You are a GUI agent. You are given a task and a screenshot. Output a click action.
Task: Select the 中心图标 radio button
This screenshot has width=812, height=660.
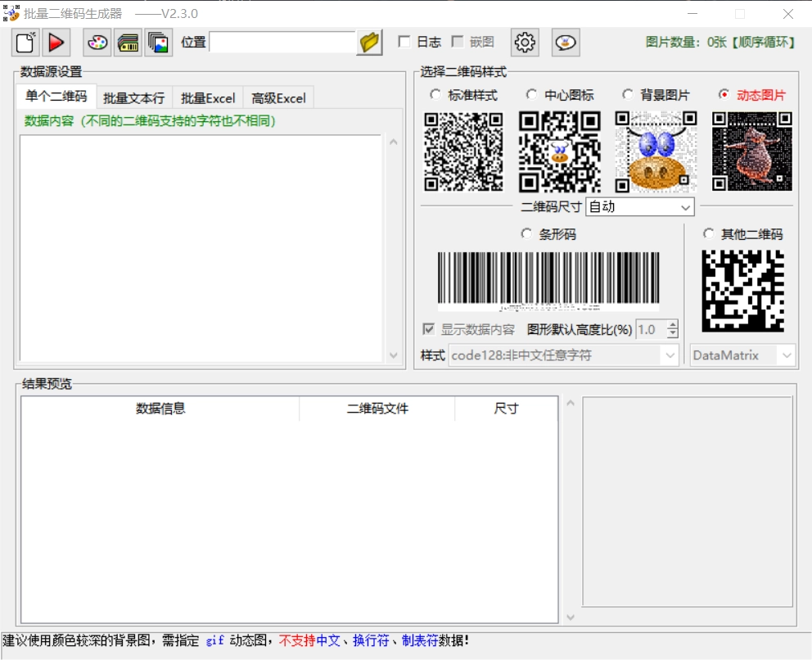click(530, 94)
